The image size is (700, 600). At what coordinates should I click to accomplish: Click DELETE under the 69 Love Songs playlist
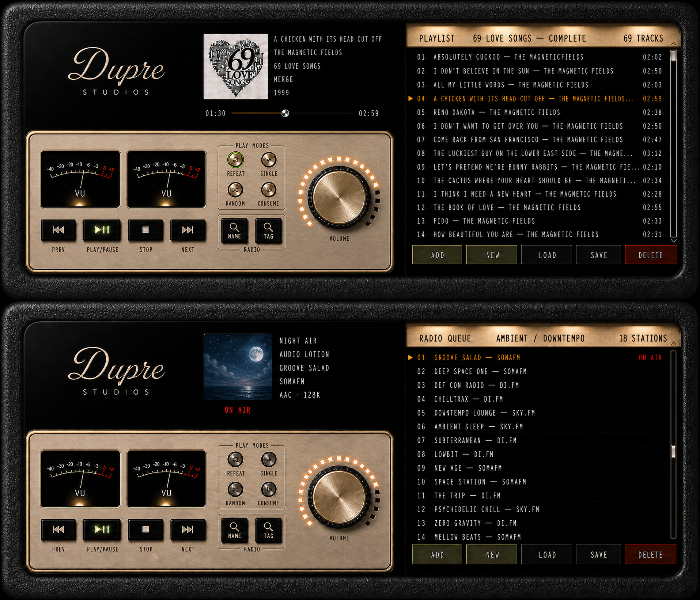click(x=651, y=255)
